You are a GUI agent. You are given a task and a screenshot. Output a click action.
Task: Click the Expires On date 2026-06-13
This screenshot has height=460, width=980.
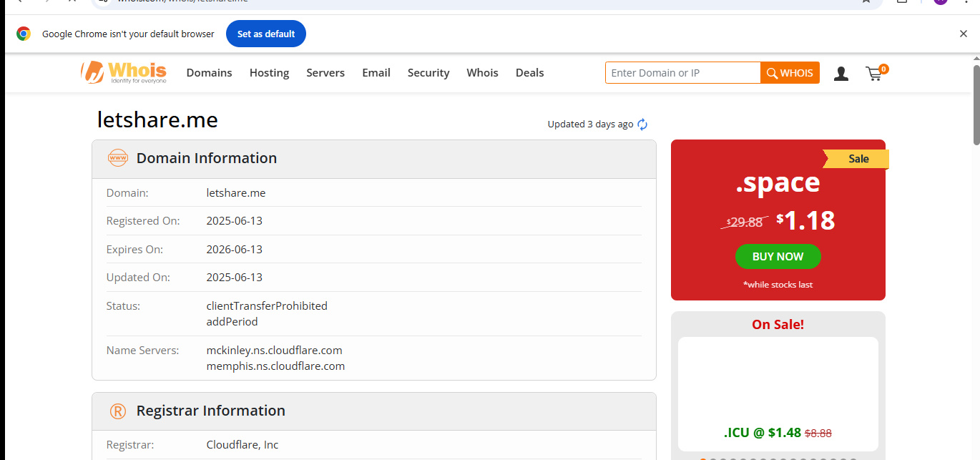235,250
